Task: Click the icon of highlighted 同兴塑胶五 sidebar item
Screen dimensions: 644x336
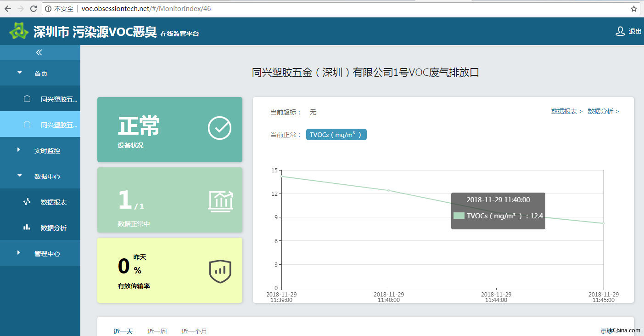Action: pyautogui.click(x=27, y=125)
